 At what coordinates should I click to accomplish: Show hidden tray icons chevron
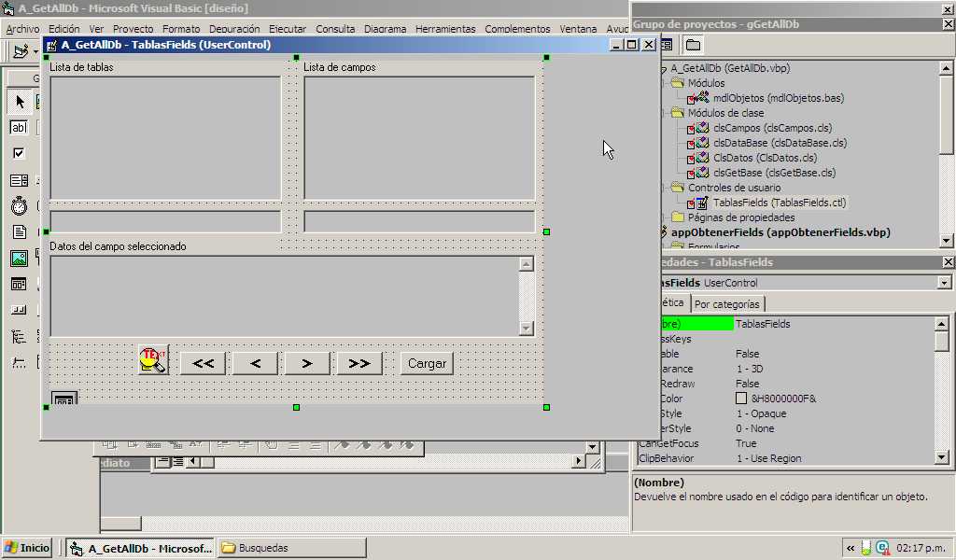click(x=851, y=548)
